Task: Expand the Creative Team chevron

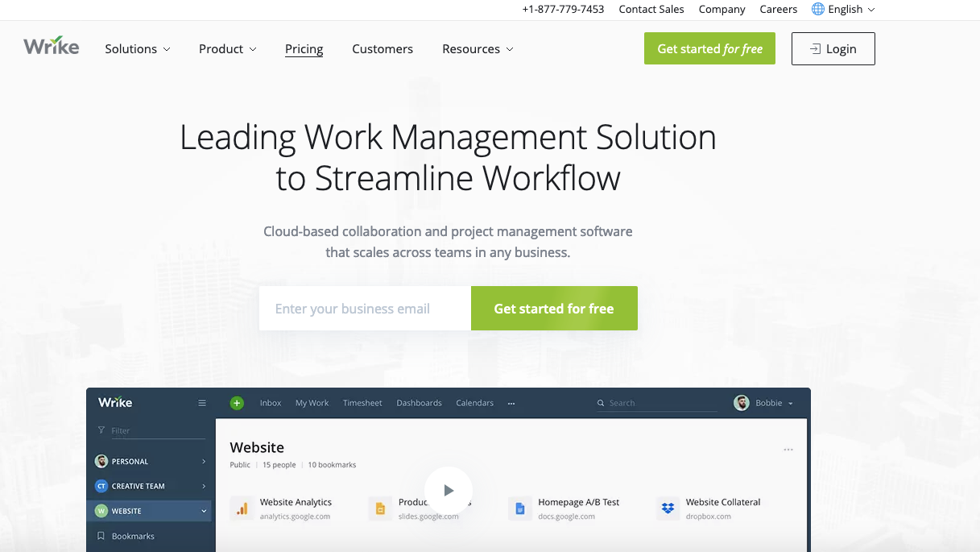Action: pos(204,486)
